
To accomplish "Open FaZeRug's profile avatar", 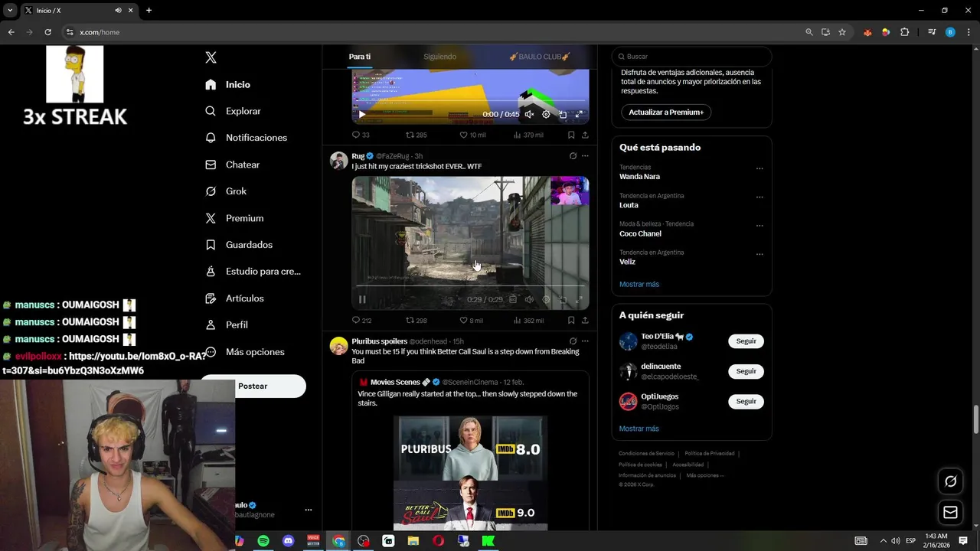I will (x=338, y=160).
